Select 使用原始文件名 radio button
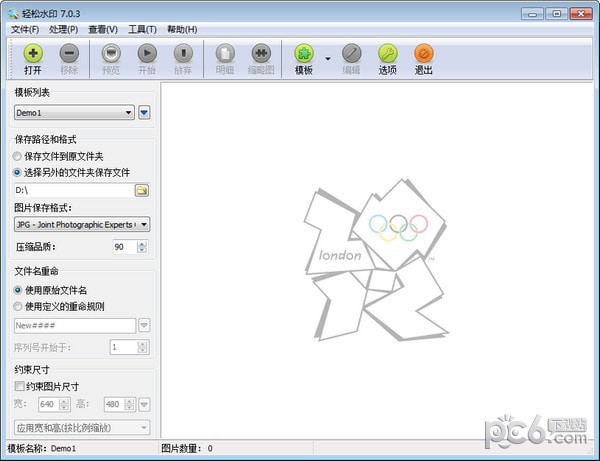This screenshot has height=461, width=600. click(x=17, y=290)
